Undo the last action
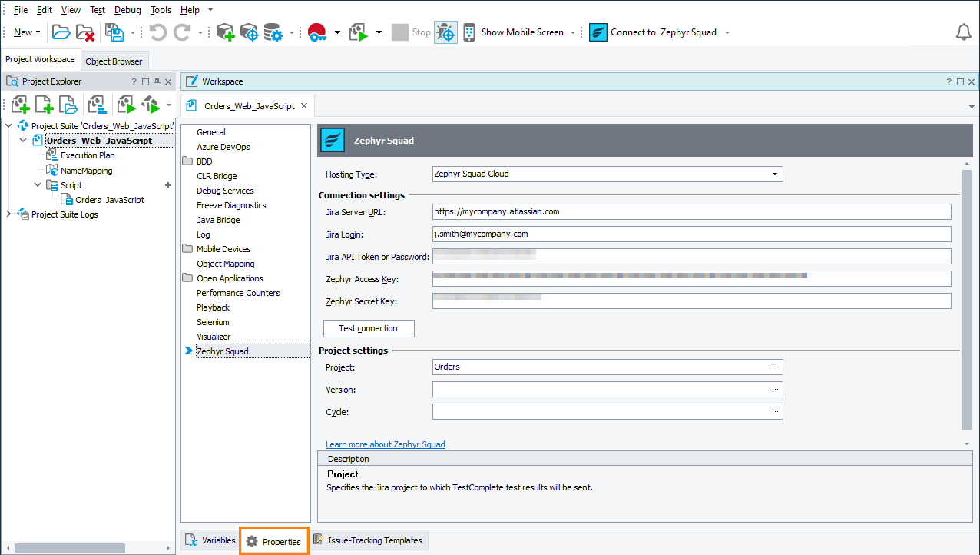980x555 pixels. coord(158,32)
